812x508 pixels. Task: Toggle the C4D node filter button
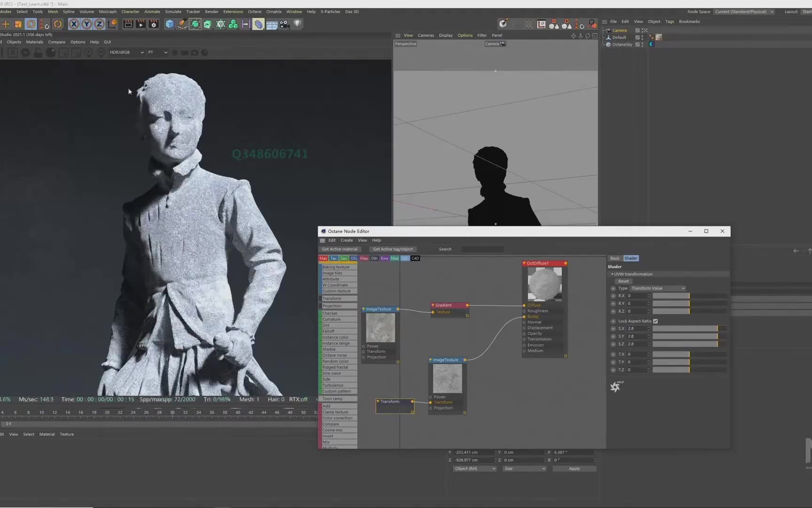415,258
